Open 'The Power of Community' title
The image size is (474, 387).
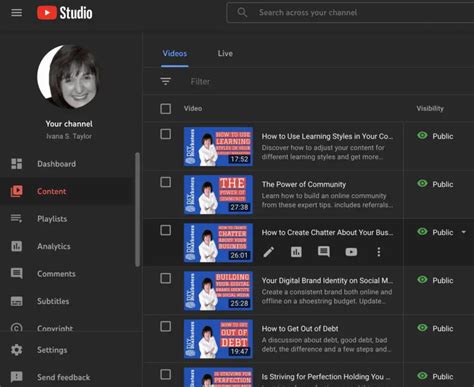(304, 184)
